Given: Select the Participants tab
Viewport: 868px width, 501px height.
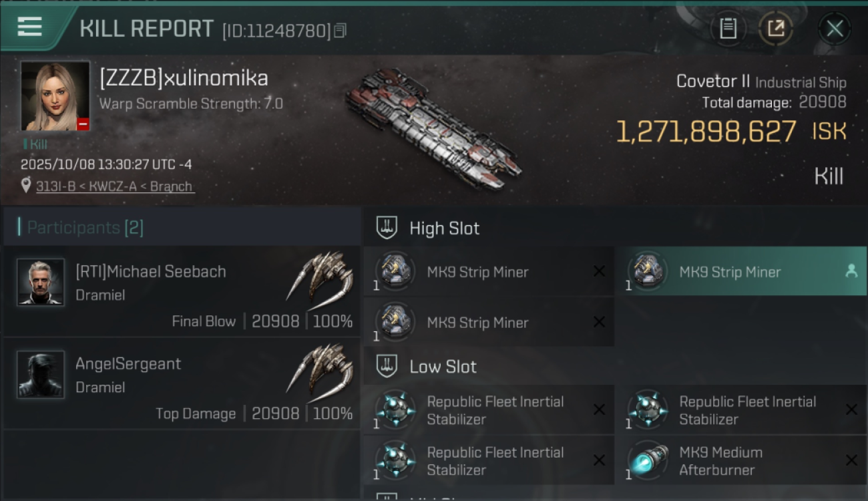Looking at the screenshot, I should tap(85, 228).
